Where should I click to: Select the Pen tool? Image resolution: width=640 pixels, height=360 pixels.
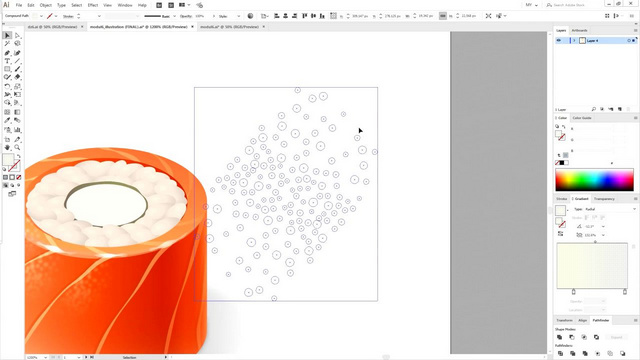7,53
